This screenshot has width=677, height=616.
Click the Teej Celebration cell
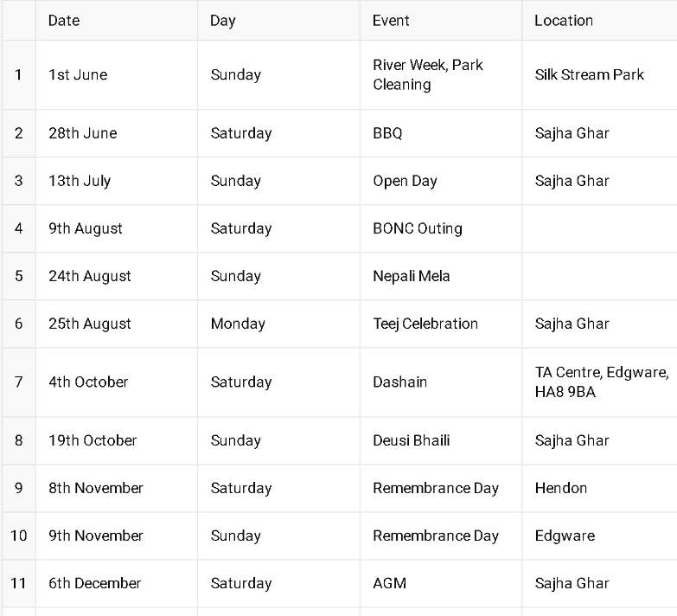(x=441, y=324)
